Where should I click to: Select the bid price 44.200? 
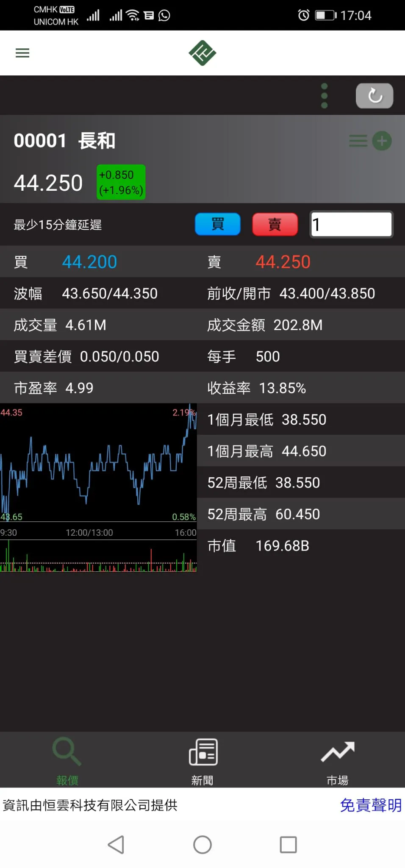(x=89, y=262)
